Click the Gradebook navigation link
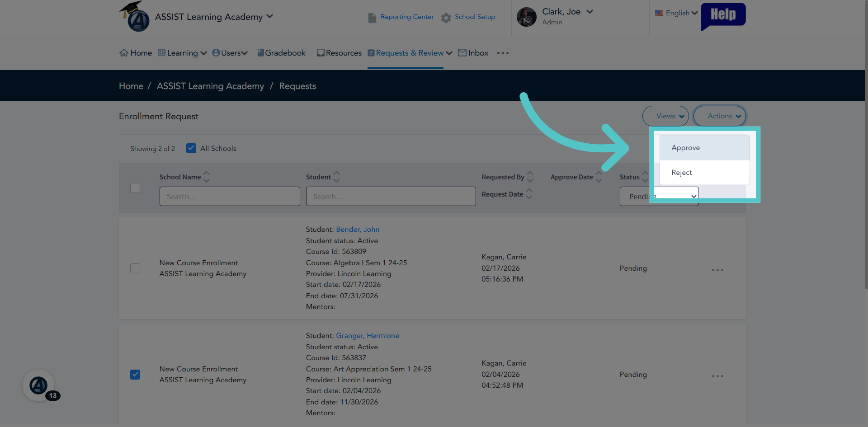 tap(281, 53)
